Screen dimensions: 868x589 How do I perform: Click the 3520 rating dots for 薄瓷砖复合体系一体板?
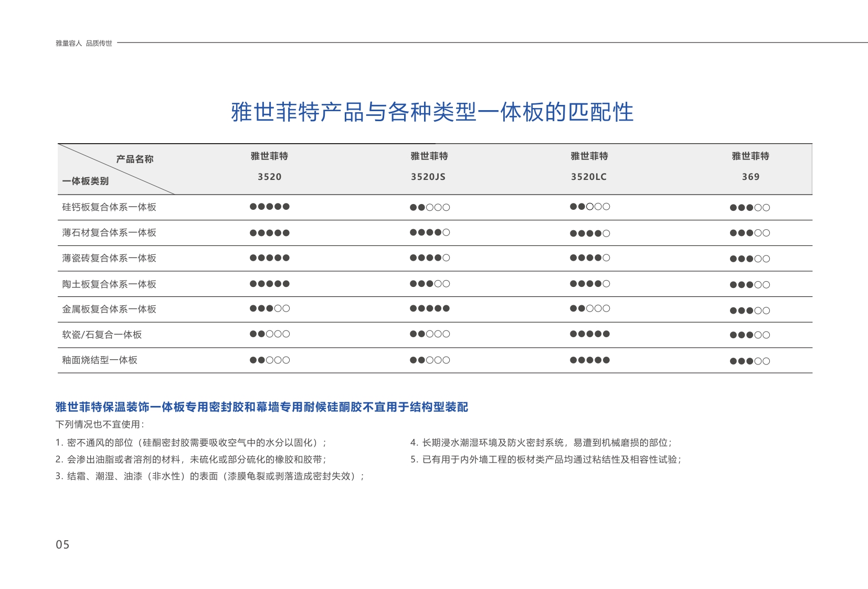(270, 258)
